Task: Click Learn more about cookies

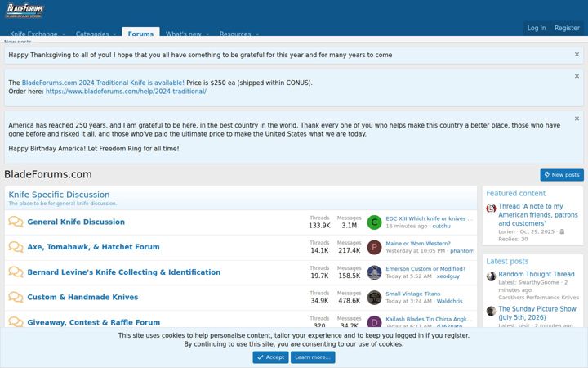Action: pyautogui.click(x=313, y=357)
